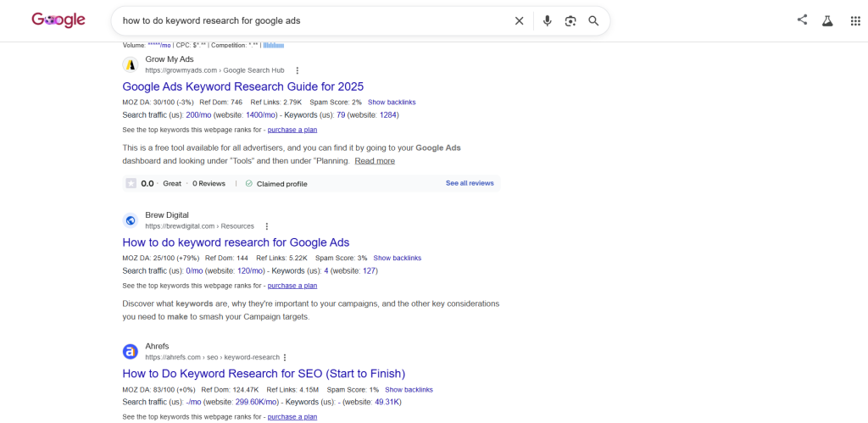Click the Google logo
The height and width of the screenshot is (423, 868).
coord(58,20)
